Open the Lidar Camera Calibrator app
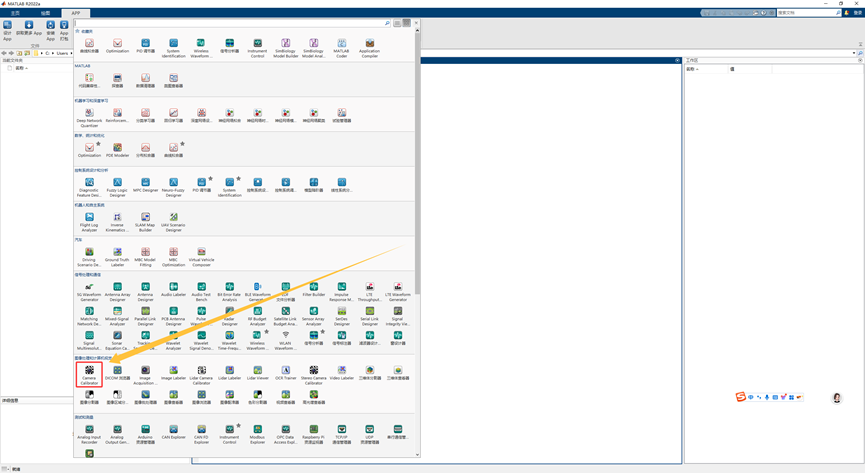865x473 pixels. click(201, 375)
